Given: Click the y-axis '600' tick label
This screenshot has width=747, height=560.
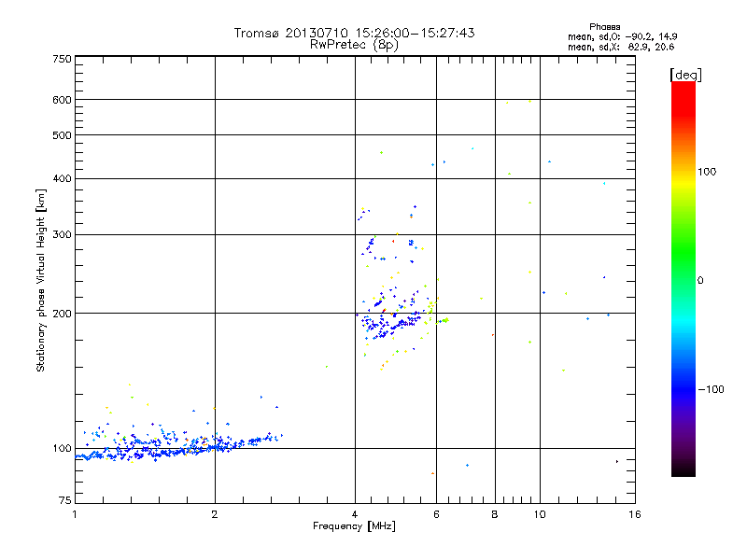Looking at the screenshot, I should click(63, 100).
